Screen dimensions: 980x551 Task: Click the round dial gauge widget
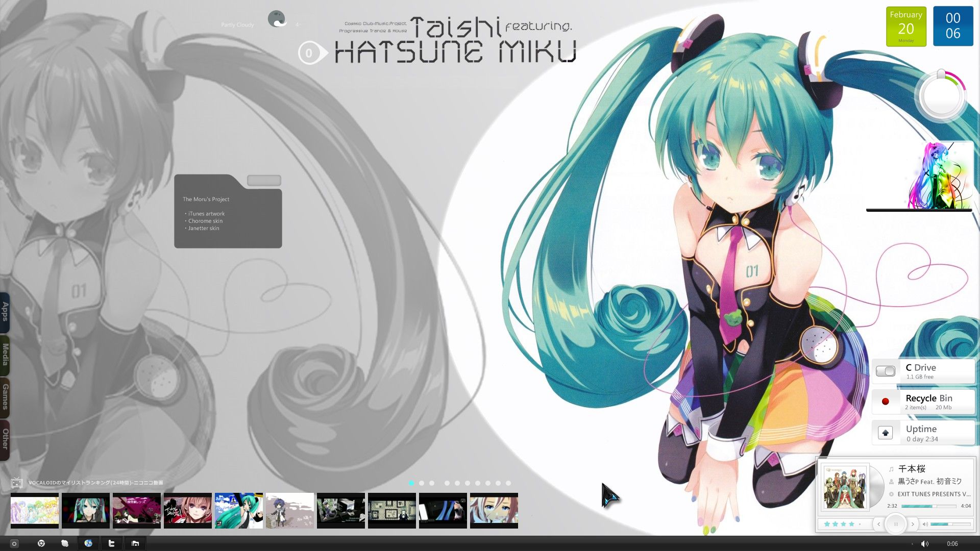(x=941, y=95)
